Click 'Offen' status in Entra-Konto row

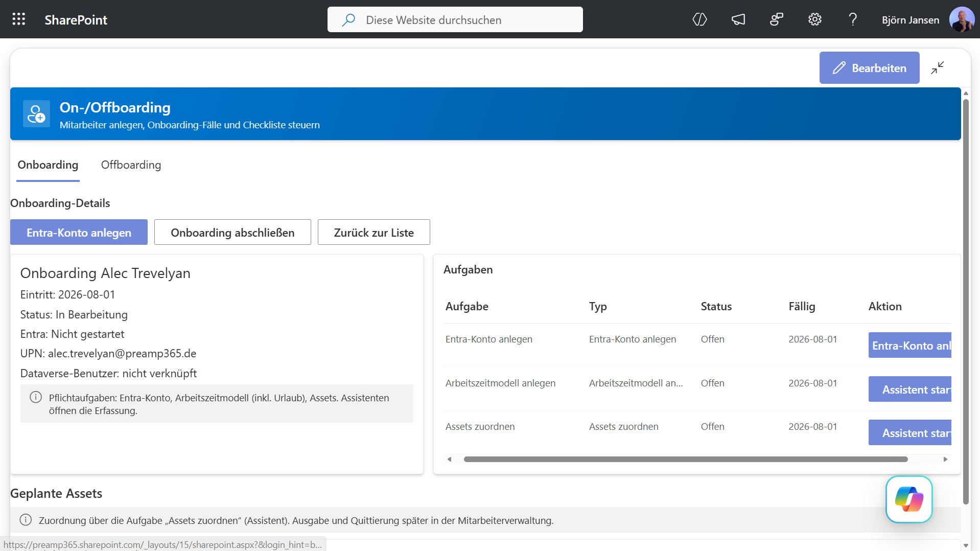(712, 339)
